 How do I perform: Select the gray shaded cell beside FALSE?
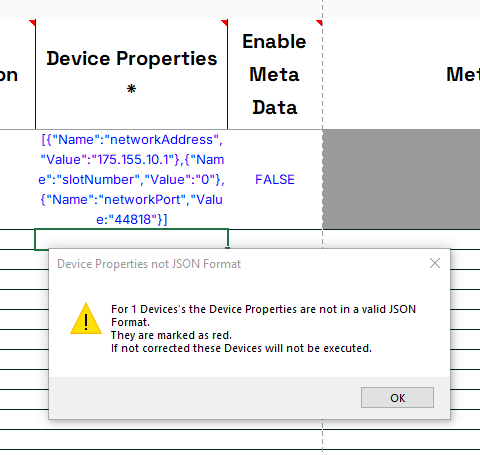tap(401, 179)
